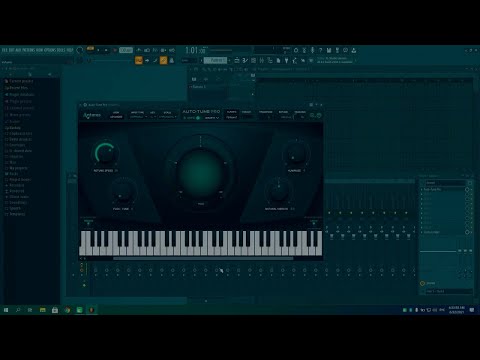Click the save project icon
This screenshot has width=480, height=360.
coord(329,50)
